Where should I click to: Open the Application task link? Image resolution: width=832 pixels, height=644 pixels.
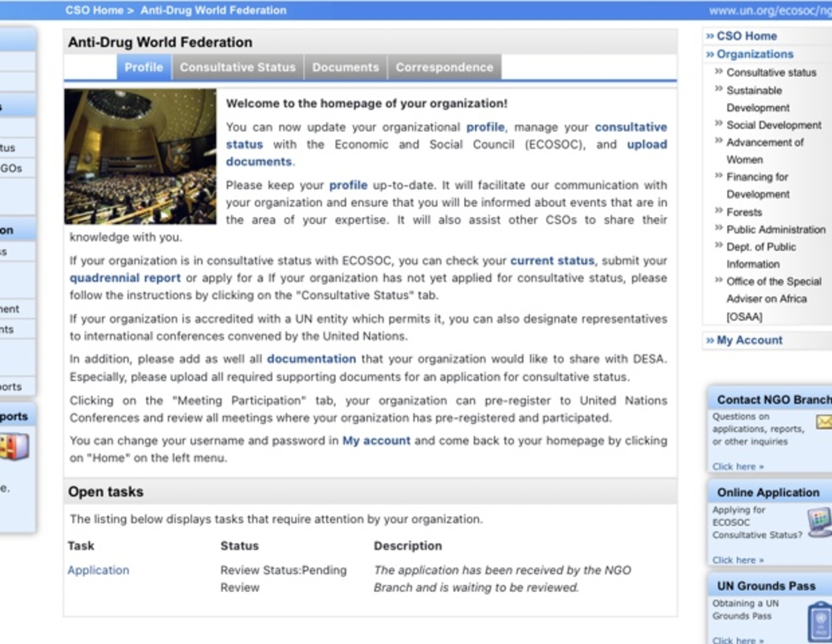coord(98,570)
